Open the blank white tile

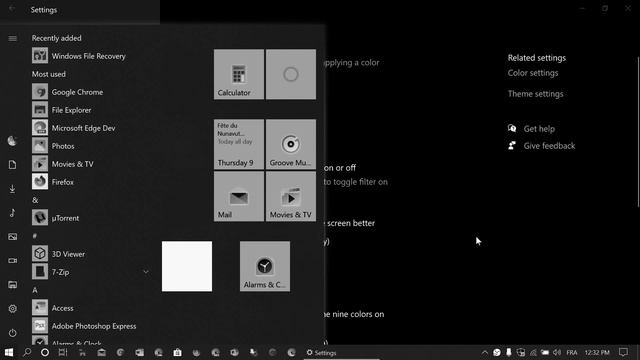pyautogui.click(x=187, y=266)
